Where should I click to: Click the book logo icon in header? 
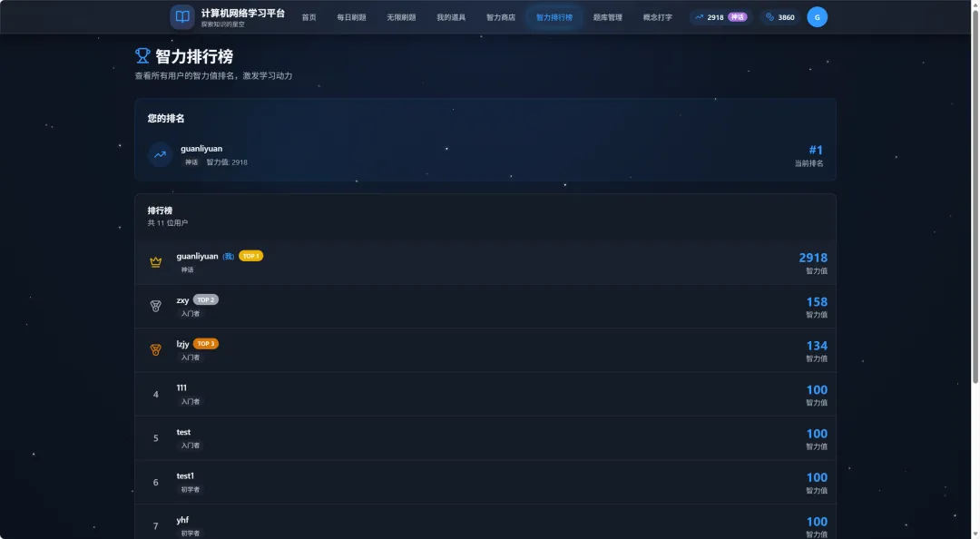pyautogui.click(x=181, y=17)
